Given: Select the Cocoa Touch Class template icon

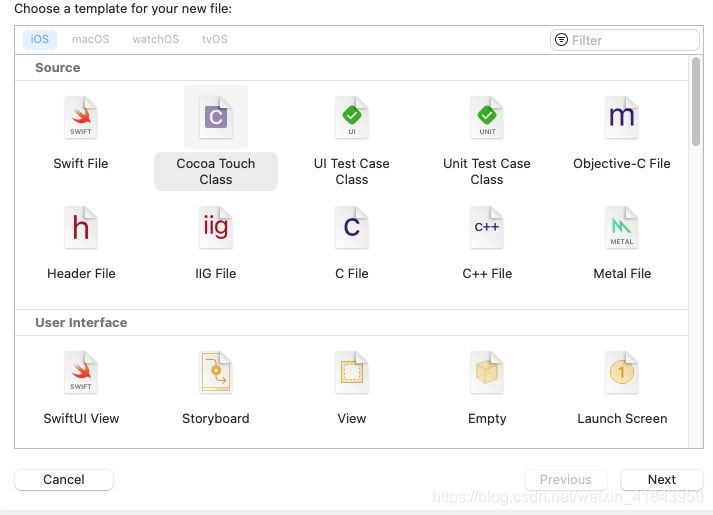Looking at the screenshot, I should [x=216, y=117].
